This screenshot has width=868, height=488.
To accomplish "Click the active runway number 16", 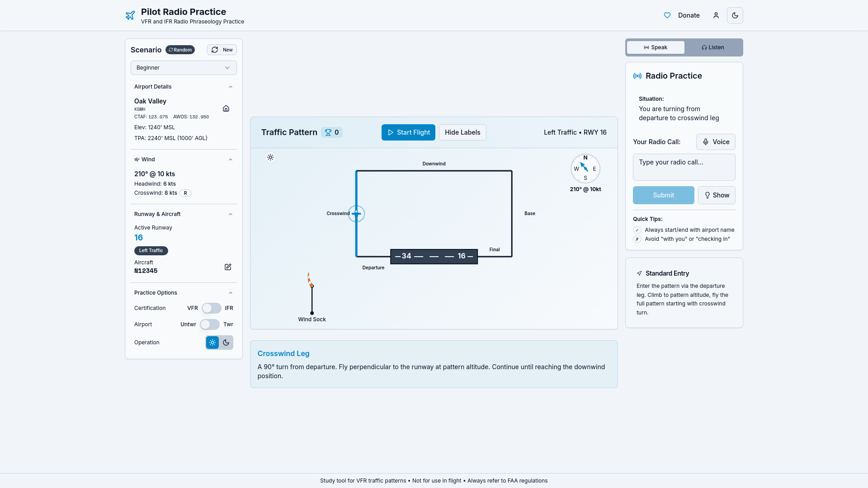I will (x=138, y=238).
